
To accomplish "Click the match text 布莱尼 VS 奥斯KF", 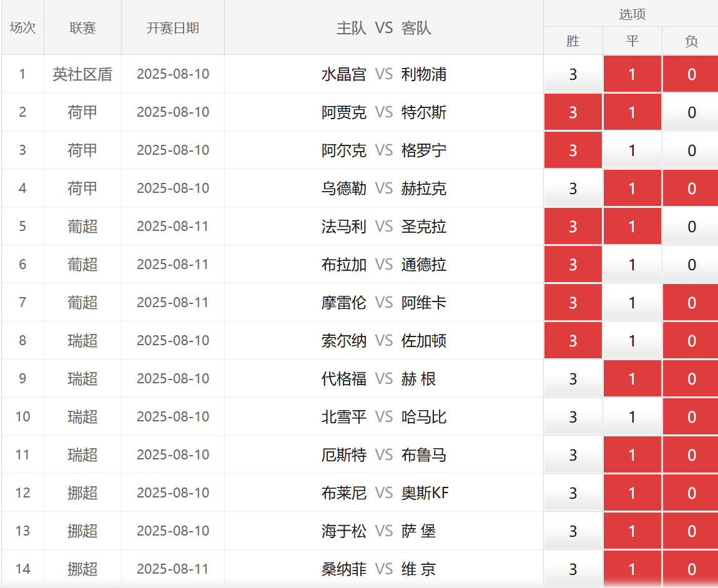I will point(385,492).
